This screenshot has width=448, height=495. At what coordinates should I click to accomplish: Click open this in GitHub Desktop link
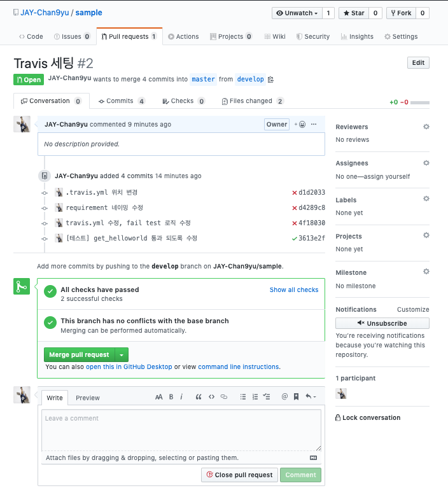point(129,367)
